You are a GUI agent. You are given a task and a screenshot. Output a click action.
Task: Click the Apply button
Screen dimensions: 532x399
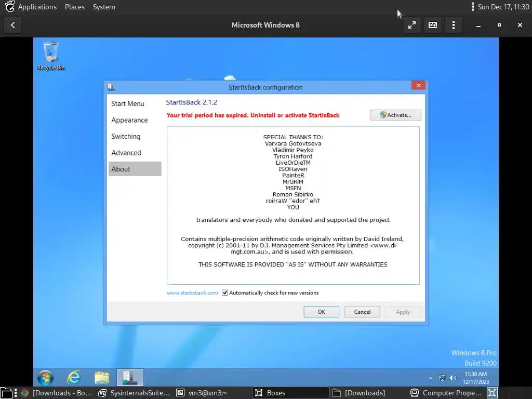click(403, 312)
